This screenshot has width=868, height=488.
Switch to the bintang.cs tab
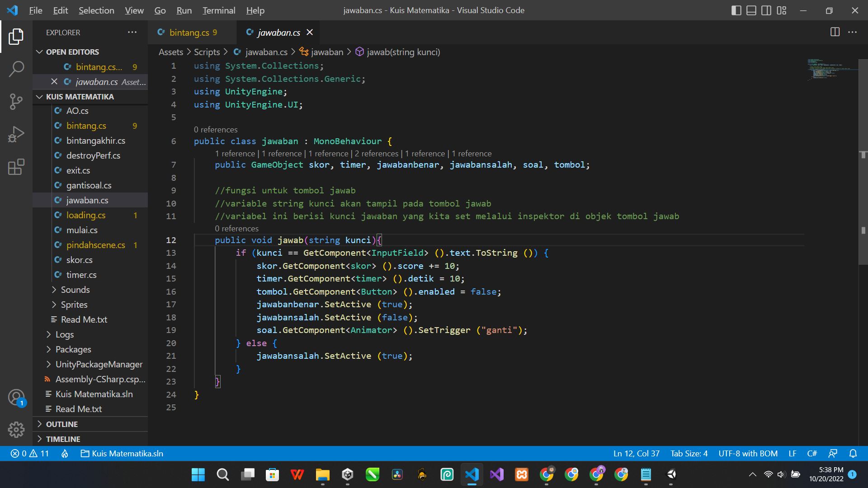click(x=189, y=33)
